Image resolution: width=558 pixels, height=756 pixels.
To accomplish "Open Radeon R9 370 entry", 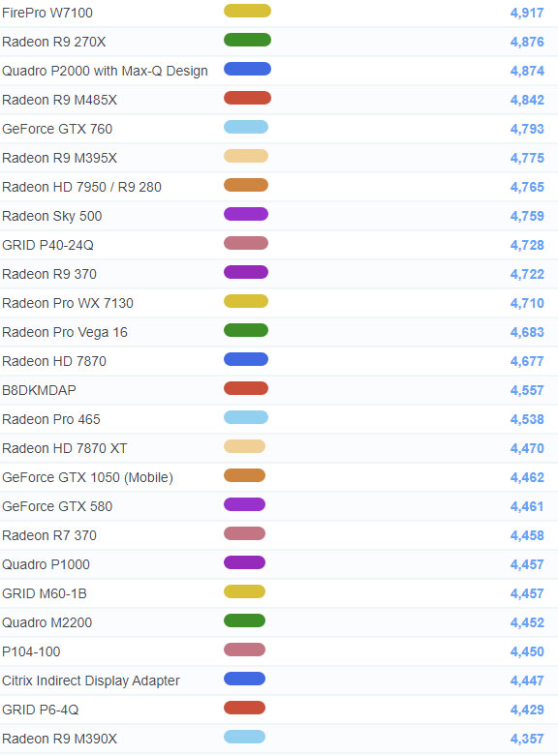I will (x=49, y=274).
